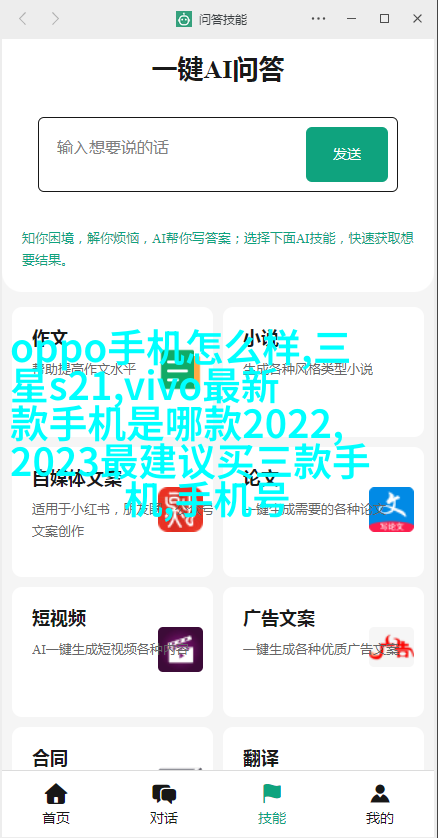Open the red 自媒体文案 app icon
This screenshot has height=838, width=438.
tap(181, 509)
